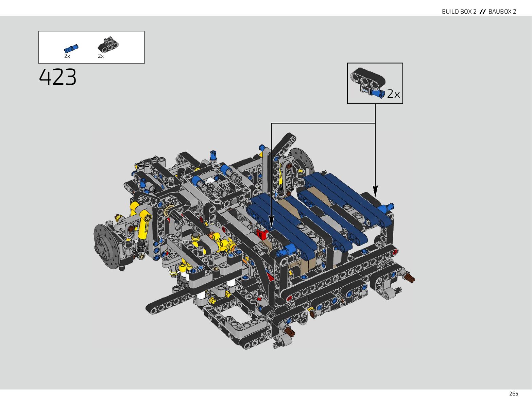The image size is (532, 405).
Task: Select the red piece beside the blue seat
Action: pos(262,233)
